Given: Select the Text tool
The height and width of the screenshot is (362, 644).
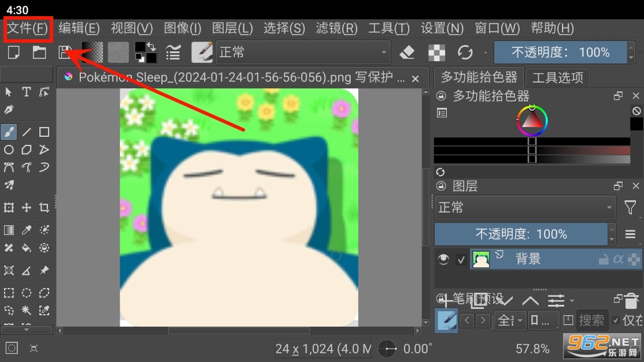Looking at the screenshot, I should coord(26,92).
